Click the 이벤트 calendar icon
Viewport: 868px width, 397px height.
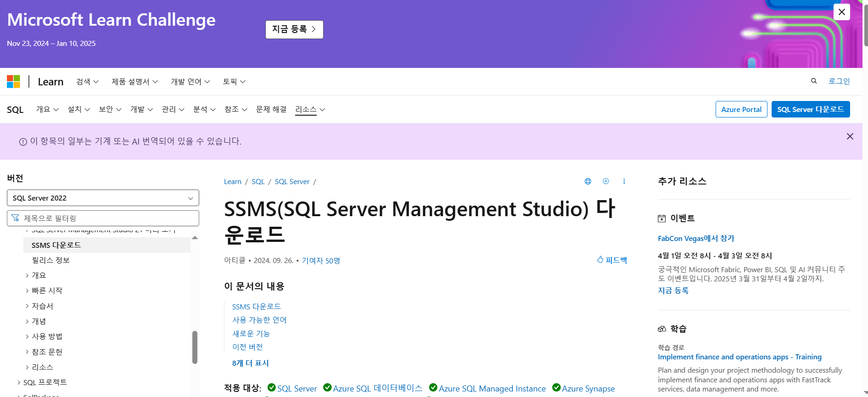tap(661, 218)
